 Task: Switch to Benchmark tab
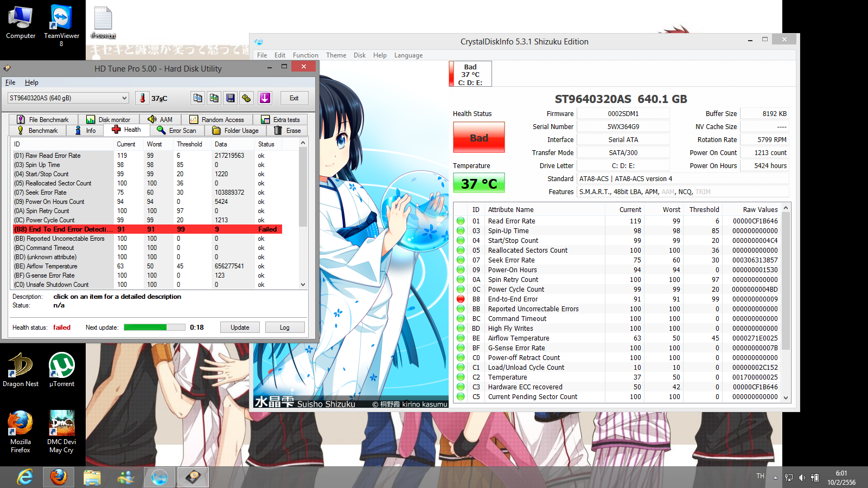[x=37, y=131]
